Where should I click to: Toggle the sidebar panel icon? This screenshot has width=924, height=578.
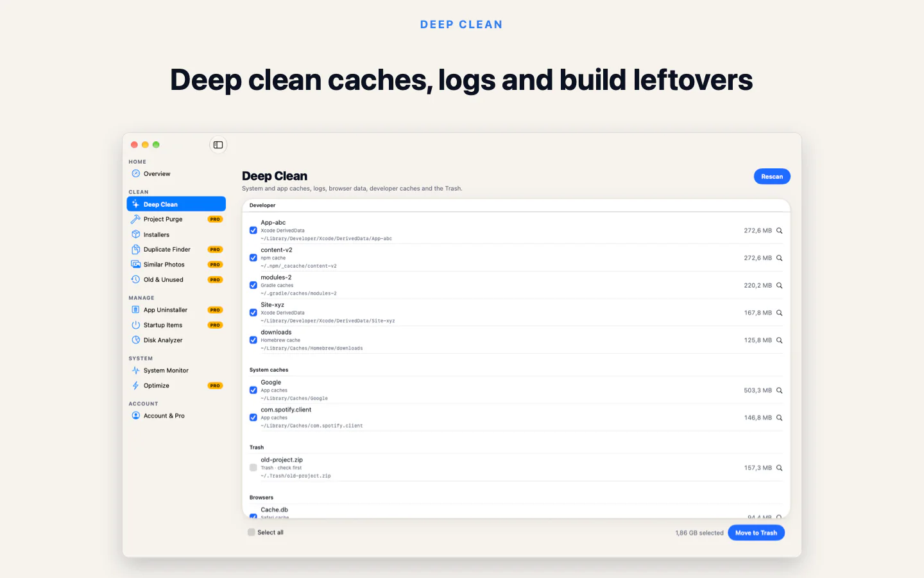click(x=218, y=145)
